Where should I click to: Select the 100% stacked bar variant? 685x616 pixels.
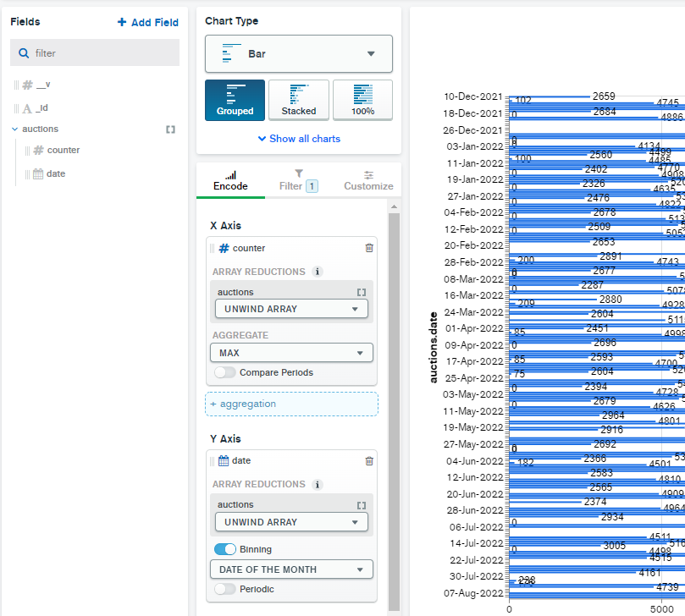tap(362, 101)
